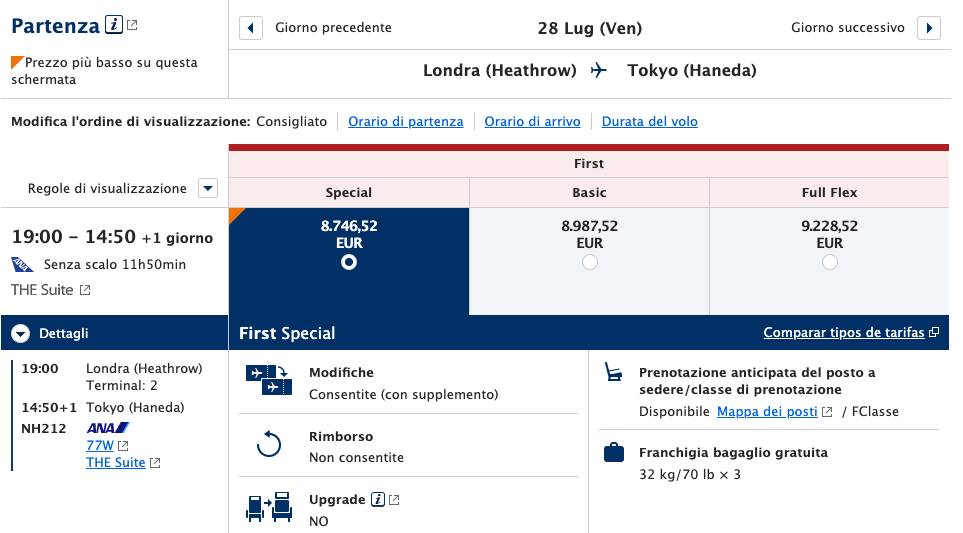The height and width of the screenshot is (533, 963).
Task: Click the ANA logo under flight NH212
Action: coord(107,428)
